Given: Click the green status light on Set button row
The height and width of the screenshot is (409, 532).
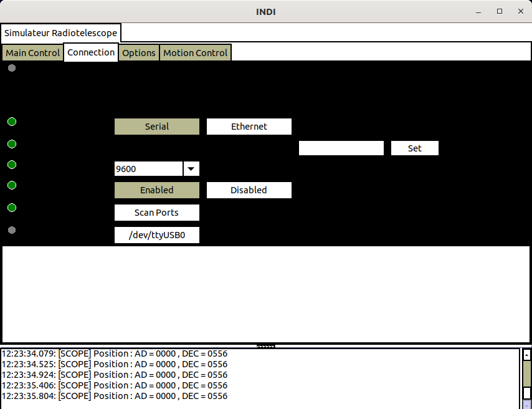Looking at the screenshot, I should (12, 144).
